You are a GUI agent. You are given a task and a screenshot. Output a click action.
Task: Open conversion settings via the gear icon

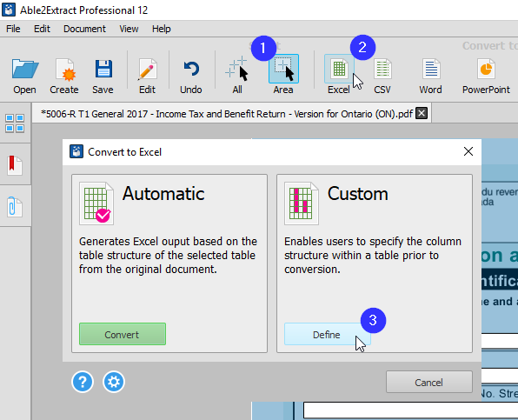click(114, 382)
